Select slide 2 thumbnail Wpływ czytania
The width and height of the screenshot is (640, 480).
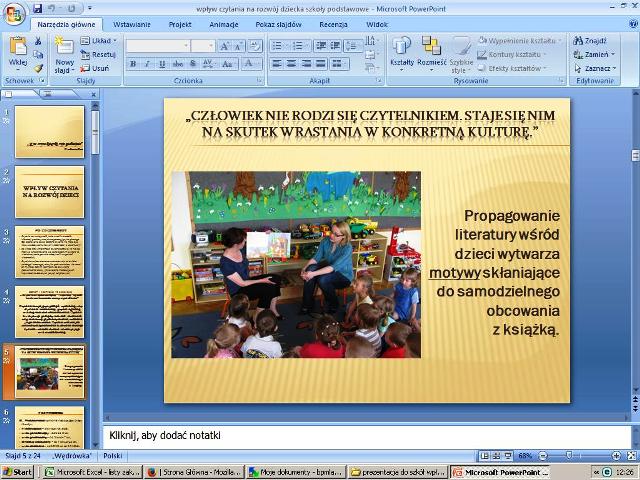click(x=49, y=191)
